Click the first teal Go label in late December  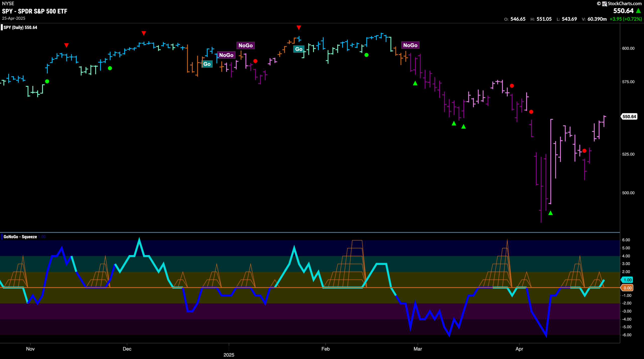[x=207, y=64]
